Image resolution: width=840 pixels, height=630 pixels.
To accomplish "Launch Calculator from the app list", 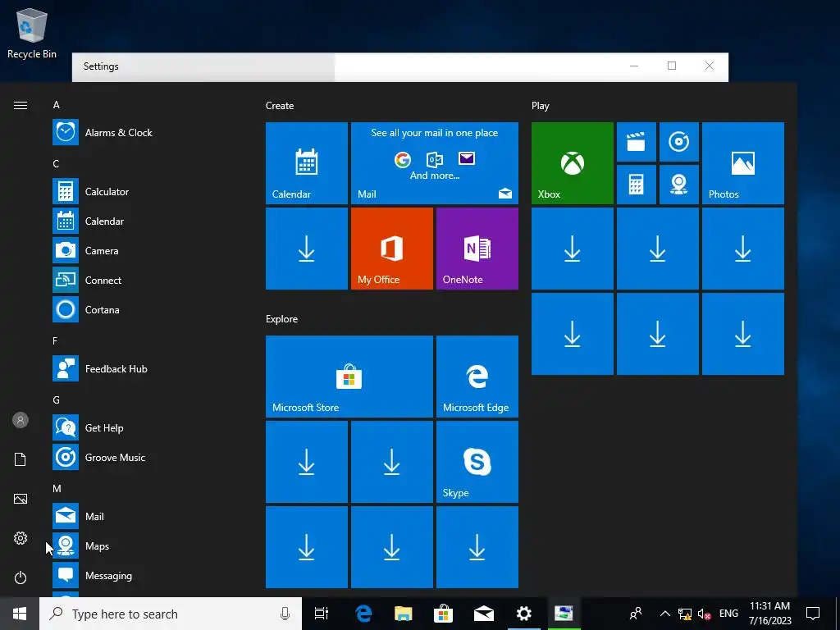I will (144, 191).
